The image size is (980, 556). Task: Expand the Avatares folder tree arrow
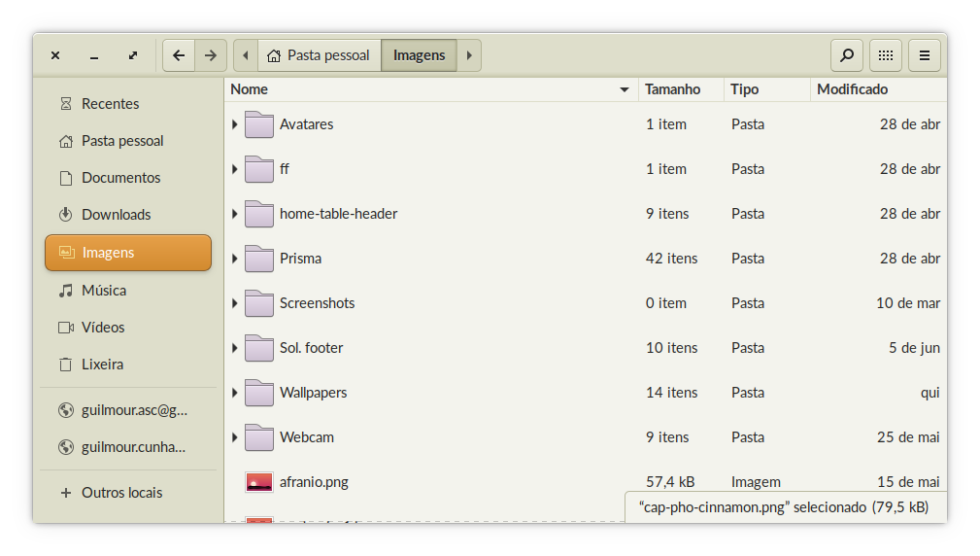[x=235, y=124]
